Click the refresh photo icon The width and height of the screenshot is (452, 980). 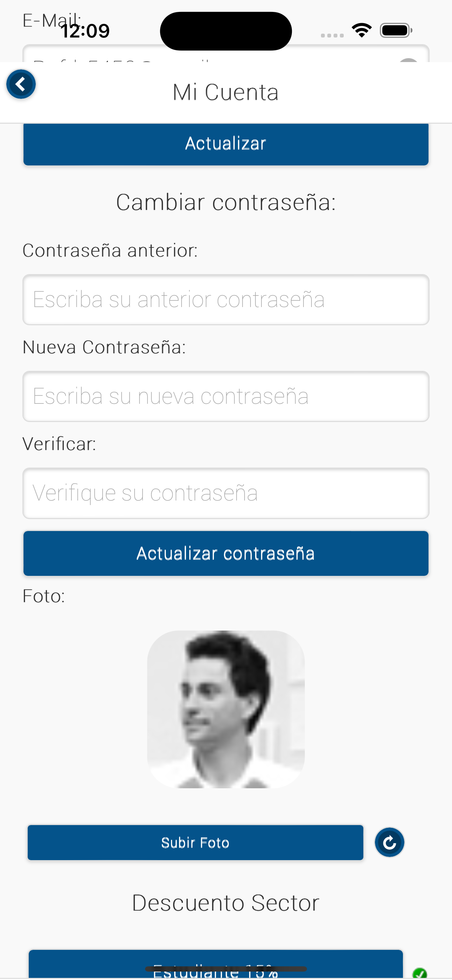pyautogui.click(x=389, y=842)
